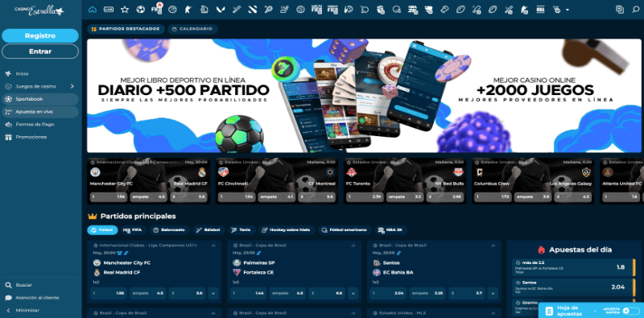Click the Registro button
This screenshot has height=318, width=644.
(x=40, y=35)
